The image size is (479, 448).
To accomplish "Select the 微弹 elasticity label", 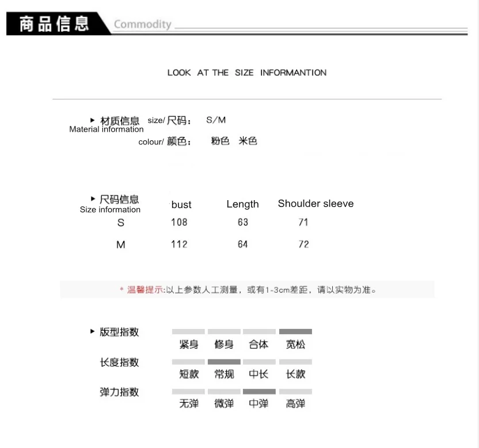I will 224,404.
